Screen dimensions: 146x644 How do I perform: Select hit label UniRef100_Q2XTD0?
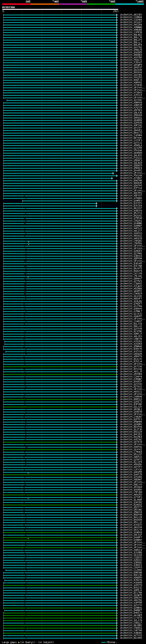(131, 100)
